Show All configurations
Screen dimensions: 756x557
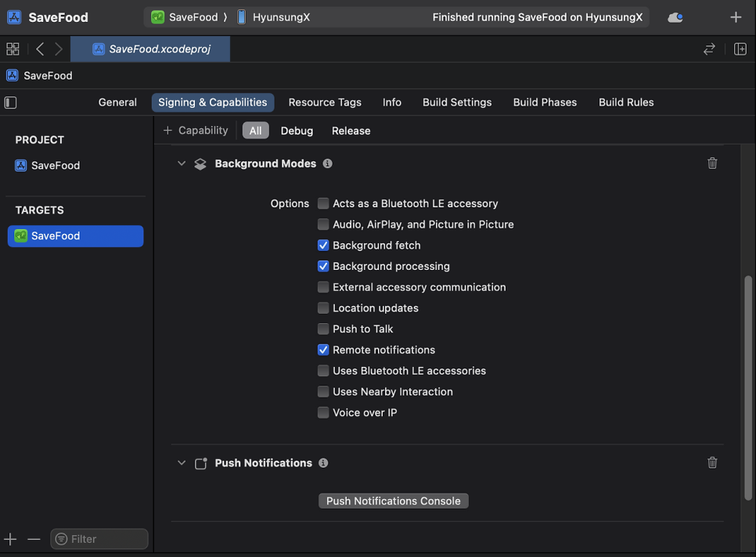pos(256,131)
